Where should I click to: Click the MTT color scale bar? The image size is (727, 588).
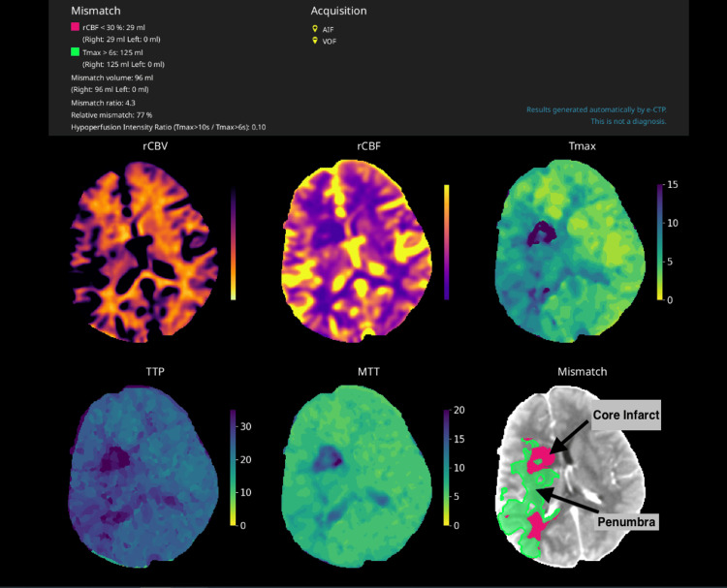pyautogui.click(x=447, y=467)
